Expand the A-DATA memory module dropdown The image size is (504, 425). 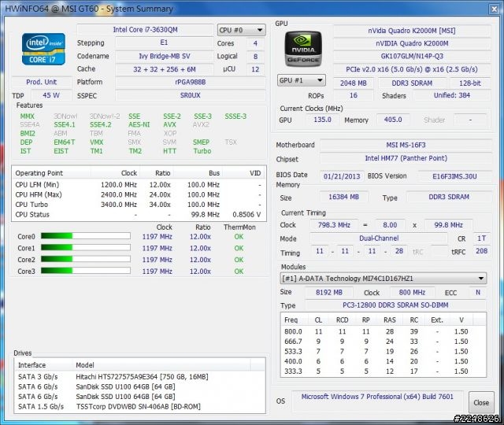384,278
